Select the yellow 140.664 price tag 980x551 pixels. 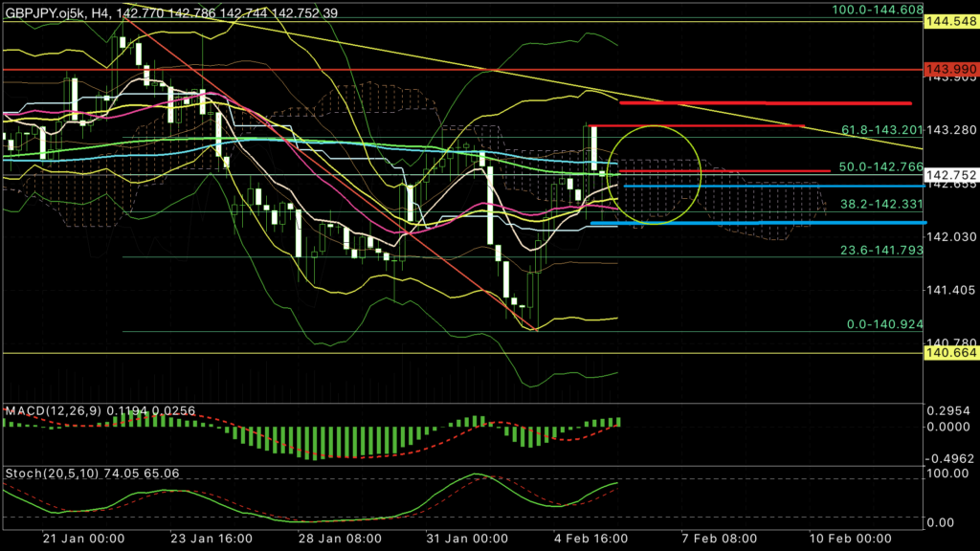(950, 353)
